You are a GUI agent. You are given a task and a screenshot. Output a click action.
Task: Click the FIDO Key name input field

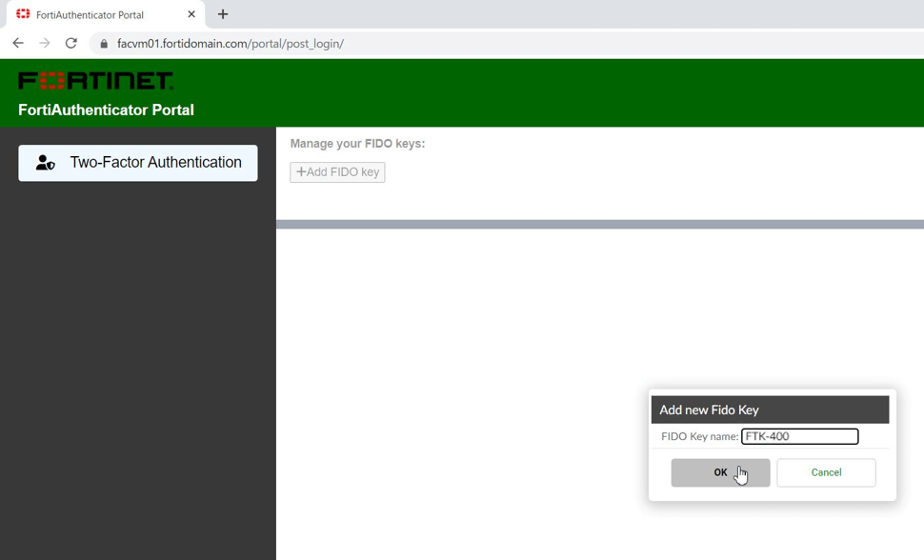coord(799,436)
